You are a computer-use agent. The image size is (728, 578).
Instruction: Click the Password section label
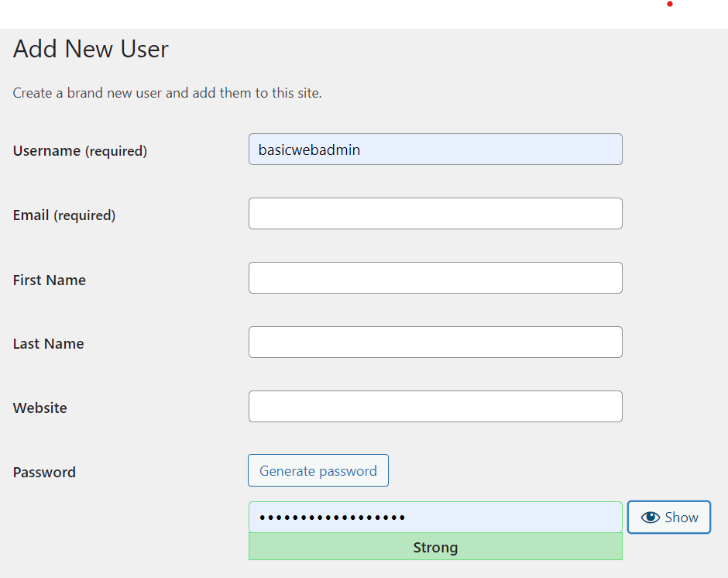click(x=43, y=472)
